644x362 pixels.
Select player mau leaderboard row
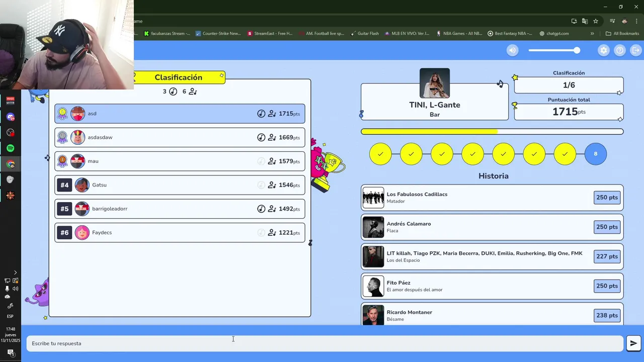click(x=180, y=161)
